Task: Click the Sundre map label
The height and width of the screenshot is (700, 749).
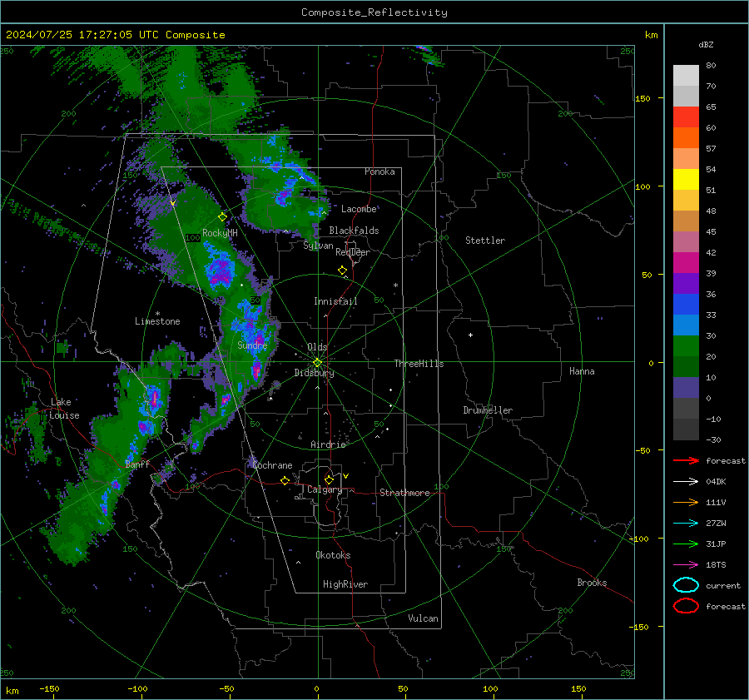Action: pos(252,345)
